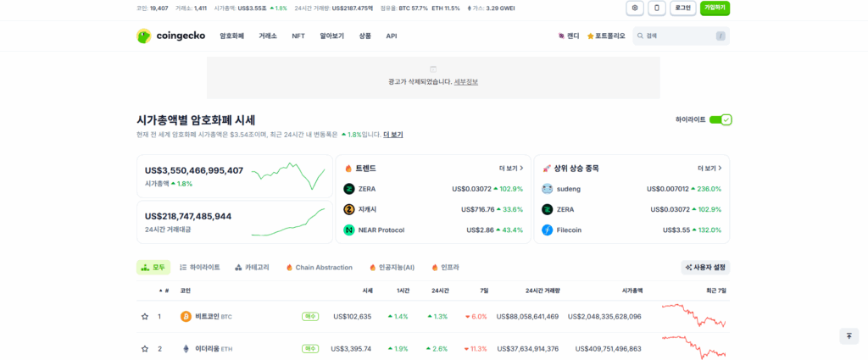Click the slash shortcut key badge
The height and width of the screenshot is (360, 868).
click(721, 36)
